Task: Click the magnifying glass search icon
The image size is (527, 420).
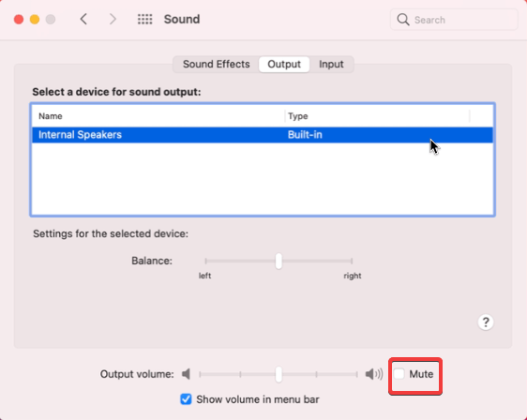Action: [x=403, y=20]
